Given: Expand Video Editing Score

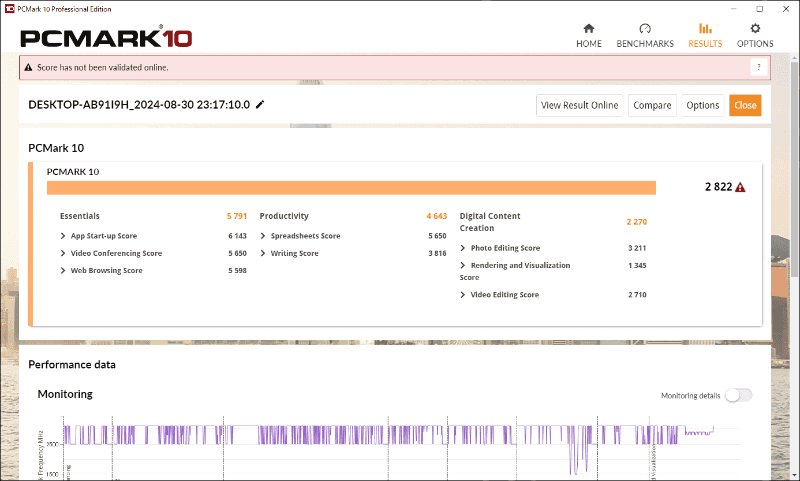Looking at the screenshot, I should (x=463, y=294).
